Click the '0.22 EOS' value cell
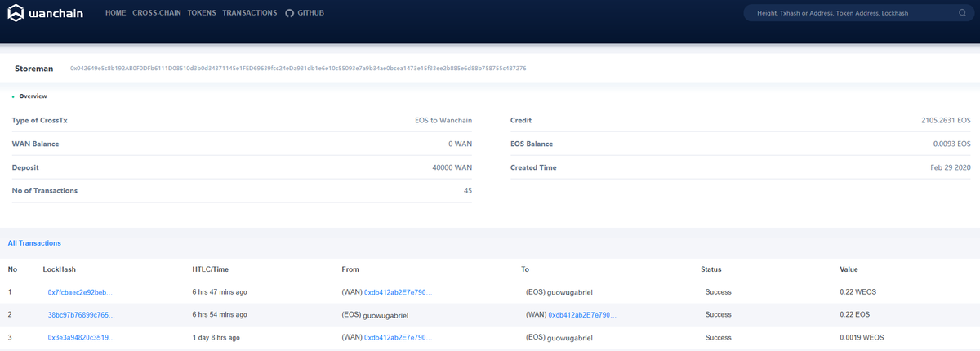Viewport: 980px width, 351px height. click(x=853, y=315)
